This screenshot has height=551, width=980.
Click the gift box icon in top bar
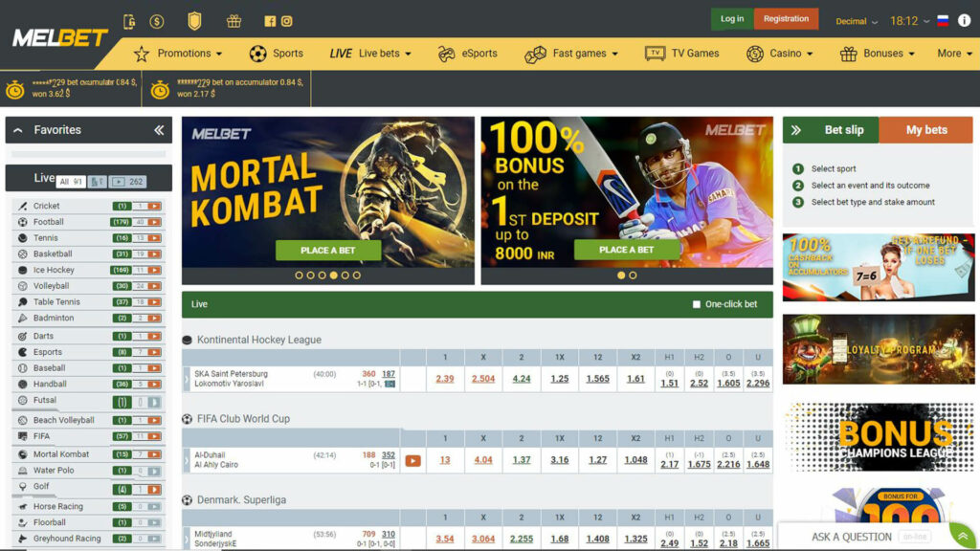point(234,21)
